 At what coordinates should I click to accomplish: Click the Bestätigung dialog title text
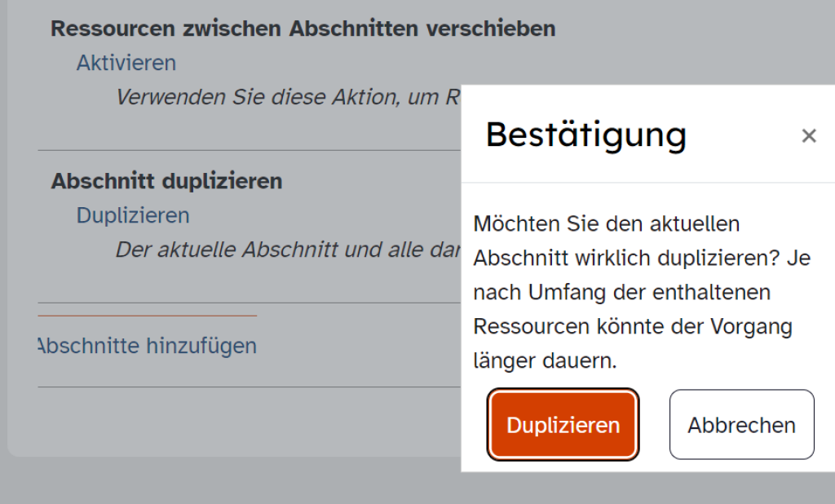coord(585,135)
